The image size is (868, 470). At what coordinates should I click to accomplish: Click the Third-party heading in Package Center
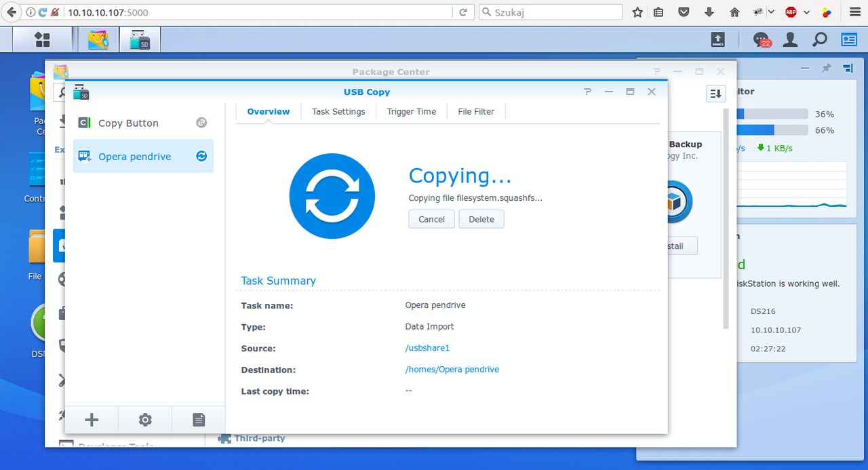coord(259,439)
